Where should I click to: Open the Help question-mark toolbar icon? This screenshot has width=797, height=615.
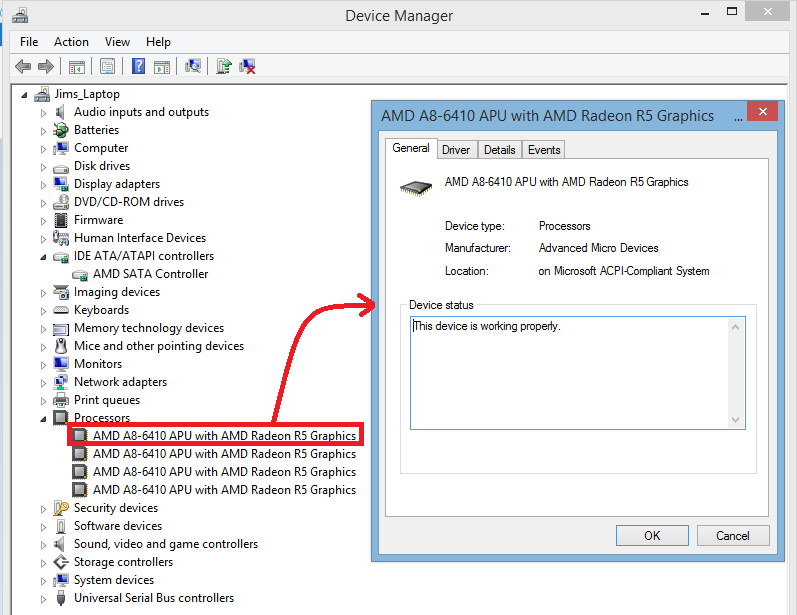pyautogui.click(x=138, y=66)
